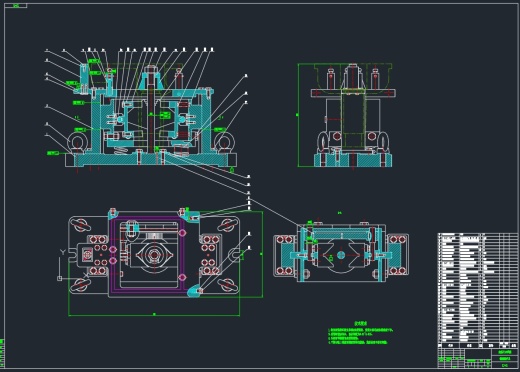The width and height of the screenshot is (520, 372).
Task: Select the central circular hub in plan view
Action: (x=154, y=255)
